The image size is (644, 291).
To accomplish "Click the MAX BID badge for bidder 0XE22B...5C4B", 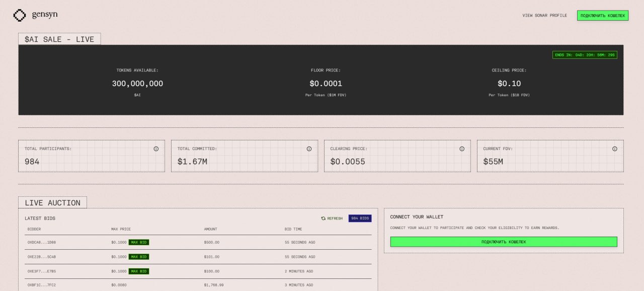I will [139, 257].
